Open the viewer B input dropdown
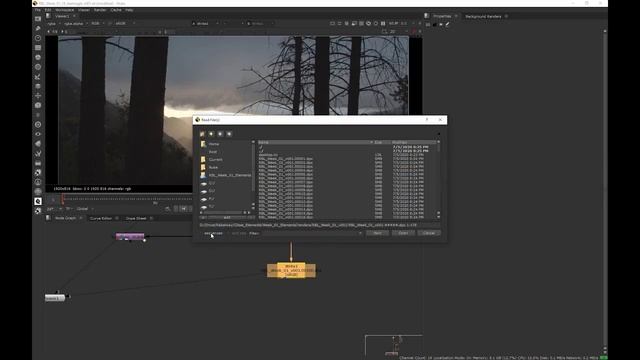The image size is (640, 360). [x=260, y=24]
